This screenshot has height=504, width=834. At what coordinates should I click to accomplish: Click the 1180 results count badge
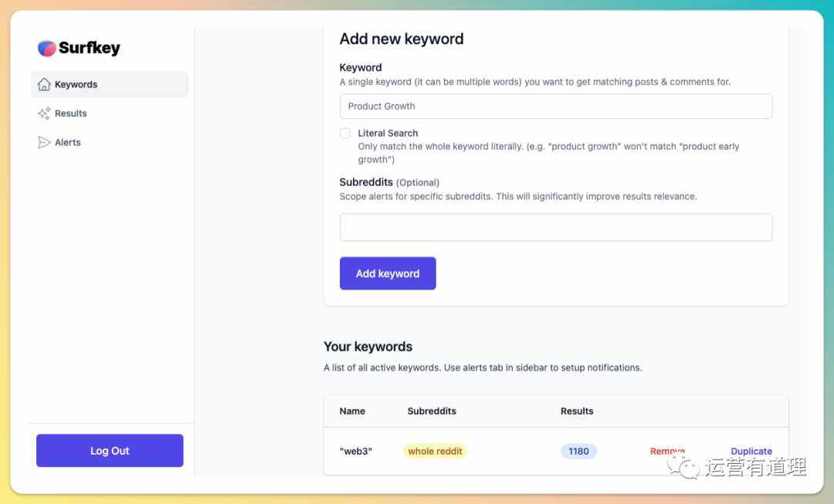pyautogui.click(x=578, y=451)
